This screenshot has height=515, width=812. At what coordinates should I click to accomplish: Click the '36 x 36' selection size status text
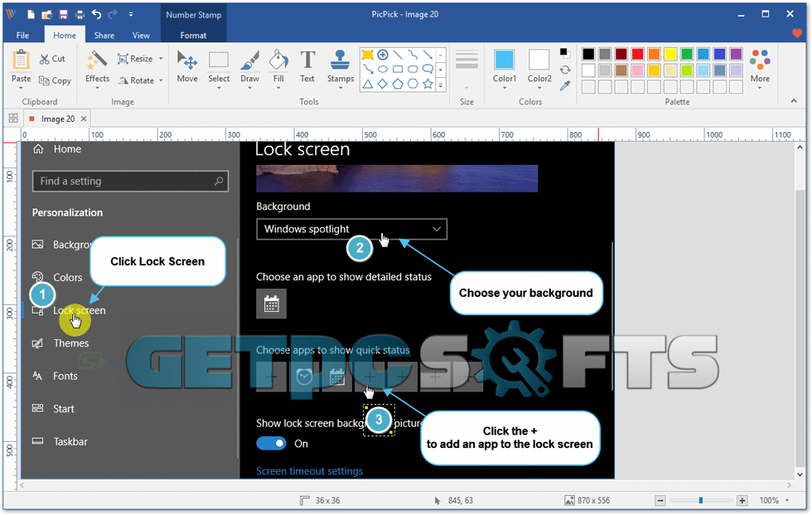coord(328,500)
